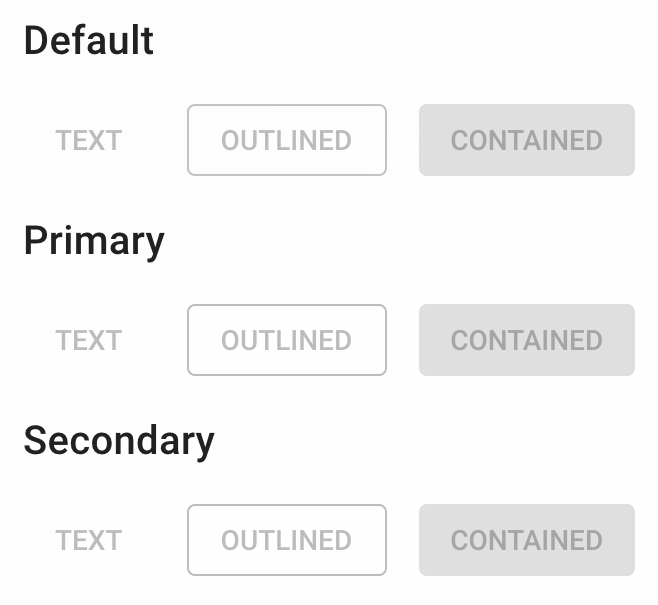658x605 pixels.
Task: Select the CONTAINED button under Secondary
Action: pos(526,540)
